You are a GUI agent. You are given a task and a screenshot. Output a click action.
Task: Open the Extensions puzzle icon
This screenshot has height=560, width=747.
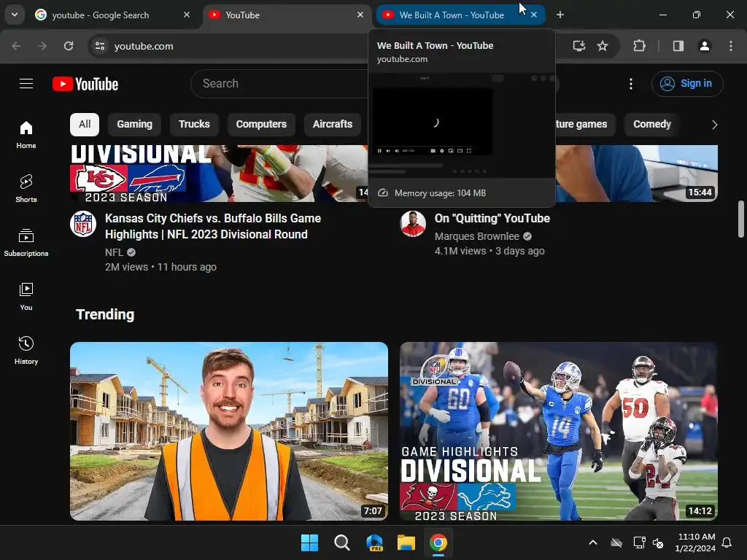point(639,46)
